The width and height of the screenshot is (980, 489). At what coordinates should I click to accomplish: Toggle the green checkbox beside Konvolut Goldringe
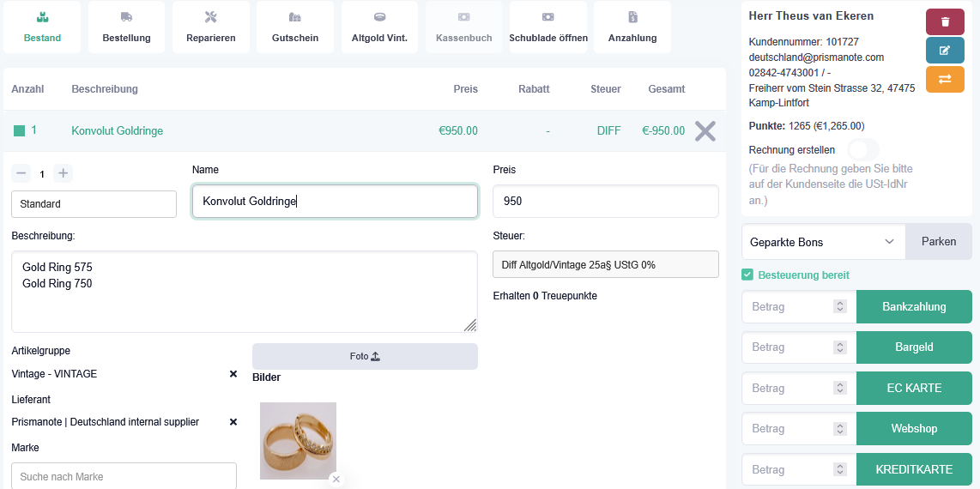click(x=19, y=131)
